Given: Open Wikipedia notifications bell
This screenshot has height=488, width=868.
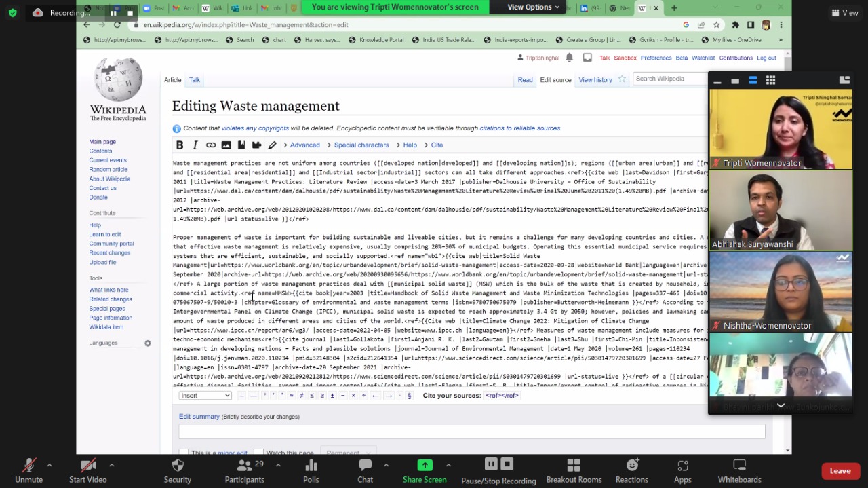Looking at the screenshot, I should coord(570,58).
